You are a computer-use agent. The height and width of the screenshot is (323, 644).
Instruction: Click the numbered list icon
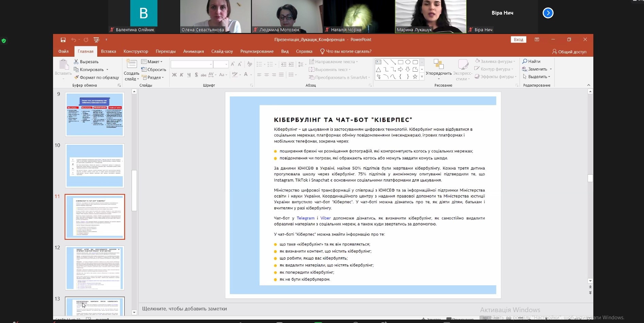pyautogui.click(x=270, y=64)
